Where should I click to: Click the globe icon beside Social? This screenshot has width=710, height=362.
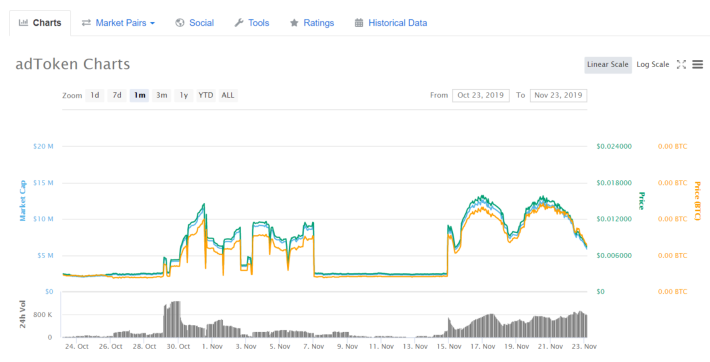(180, 23)
